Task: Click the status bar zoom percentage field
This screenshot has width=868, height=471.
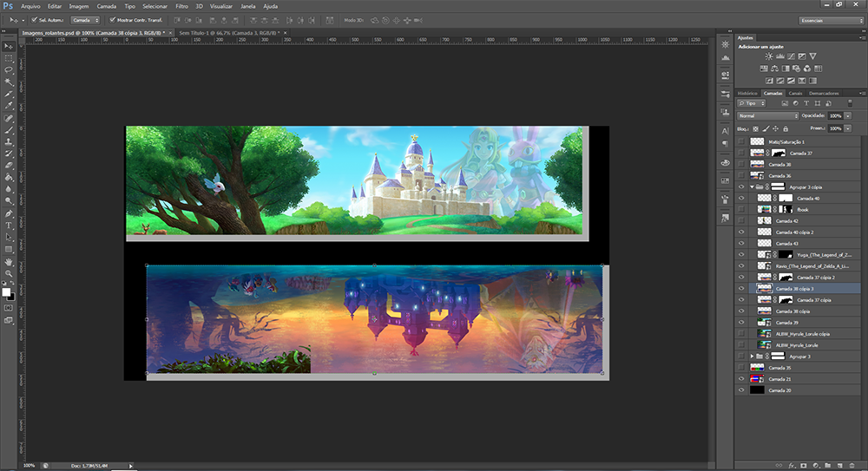Action: (x=30, y=466)
